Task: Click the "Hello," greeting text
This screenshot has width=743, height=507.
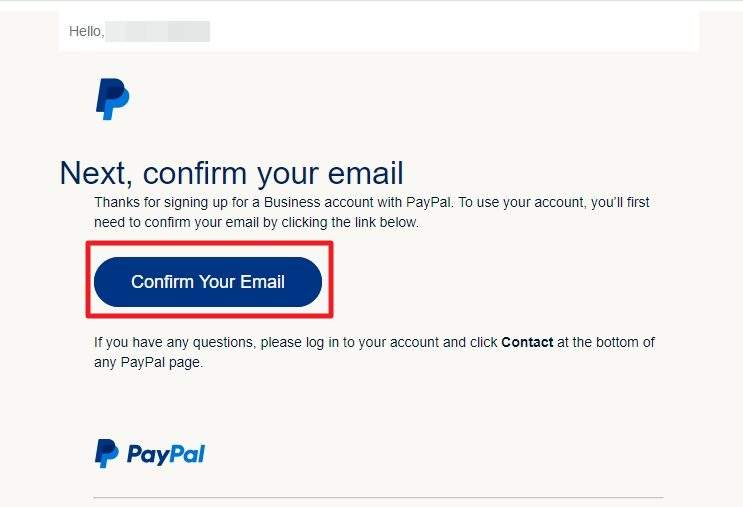Action: 87,31
